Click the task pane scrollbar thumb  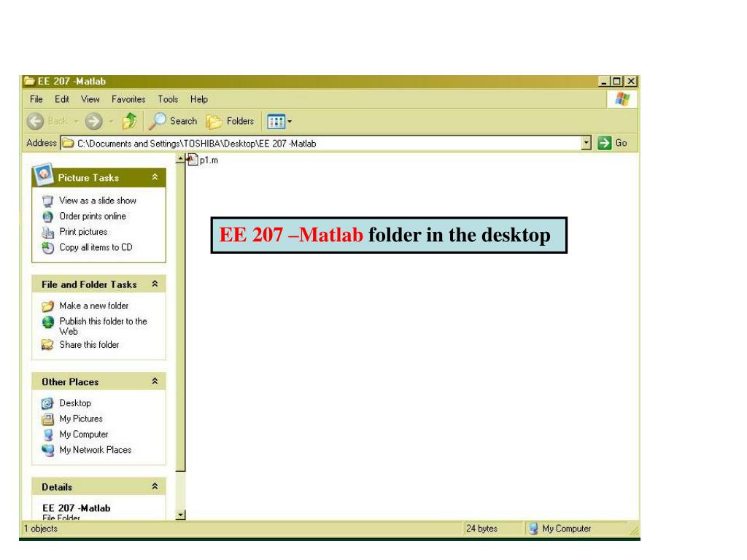180,318
